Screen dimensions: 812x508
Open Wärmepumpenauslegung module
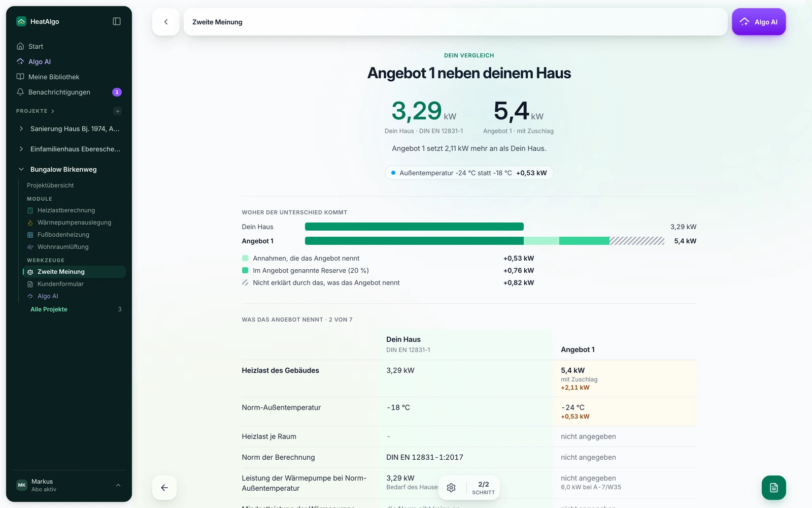tap(74, 223)
